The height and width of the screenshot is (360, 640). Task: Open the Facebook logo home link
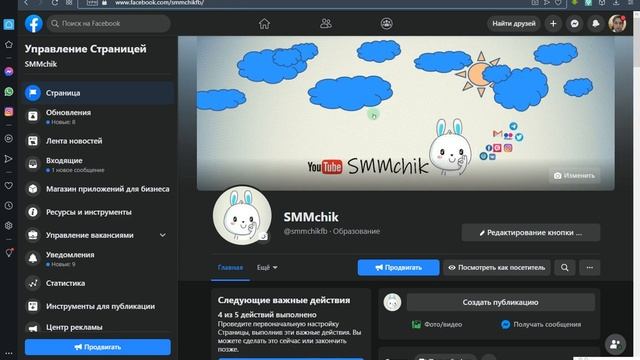click(33, 24)
